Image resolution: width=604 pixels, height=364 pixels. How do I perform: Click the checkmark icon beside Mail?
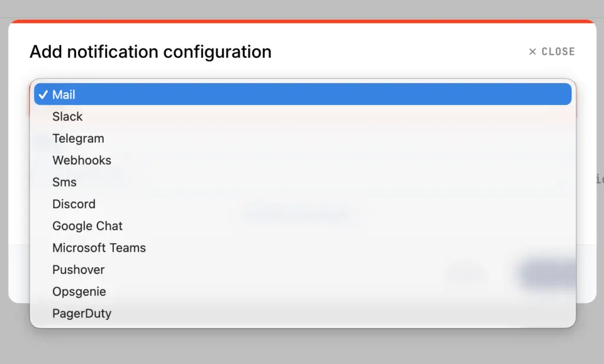(42, 94)
